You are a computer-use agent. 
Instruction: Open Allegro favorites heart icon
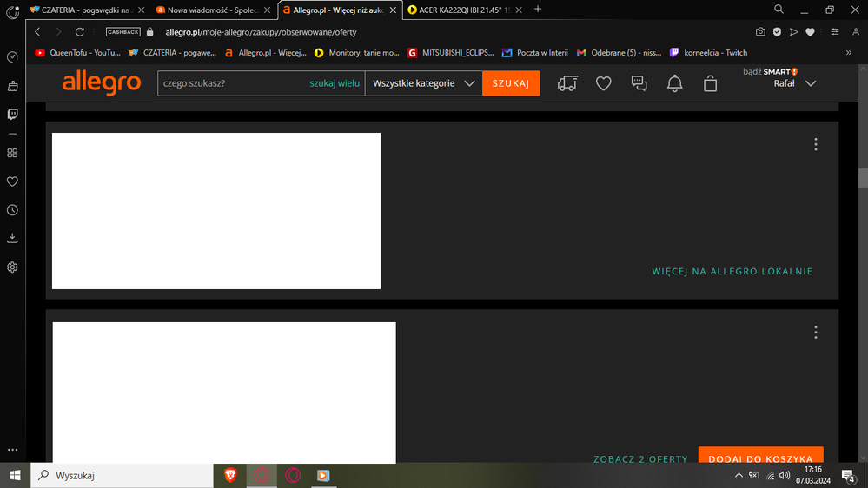pyautogui.click(x=603, y=83)
